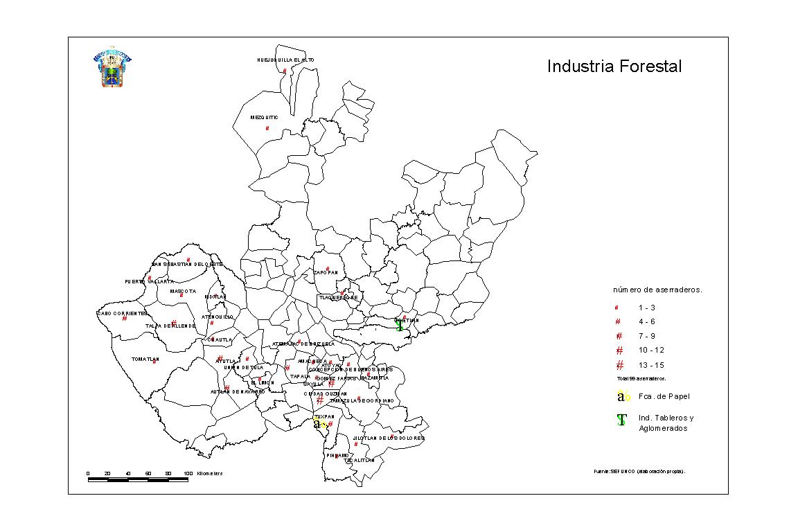Viewport: 798px width, 532px height.
Task: Select the sawmill marker under Tomatlan label
Action: pos(154,362)
